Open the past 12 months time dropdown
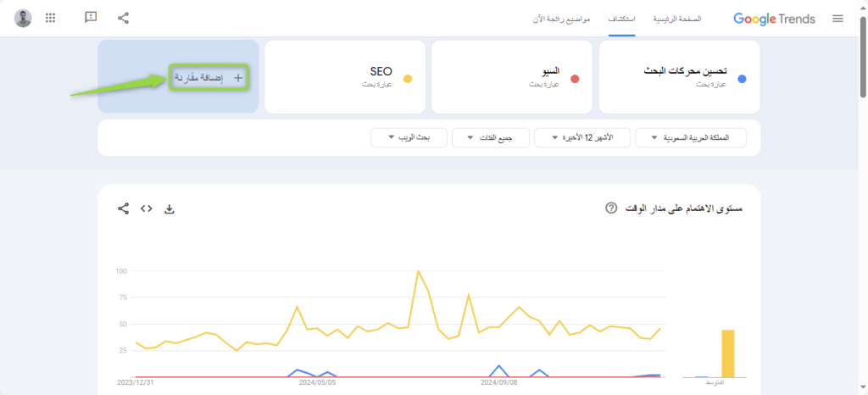 point(584,137)
